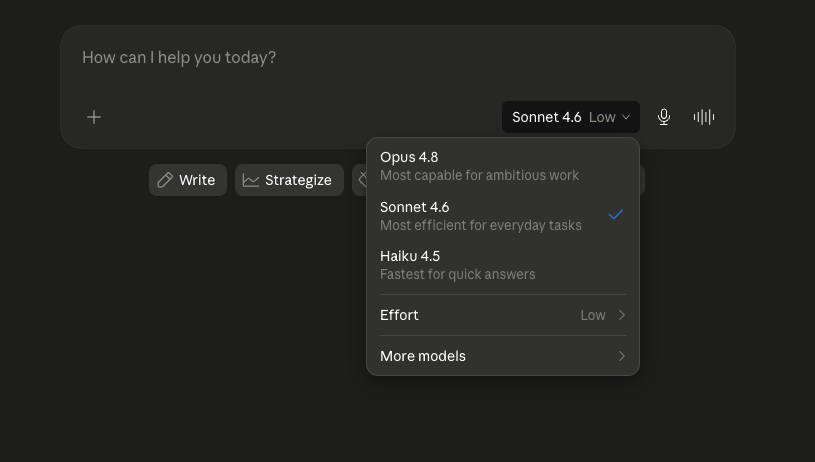Select the Opus 4.8 model
Viewport: 815px width, 462px height.
click(503, 166)
